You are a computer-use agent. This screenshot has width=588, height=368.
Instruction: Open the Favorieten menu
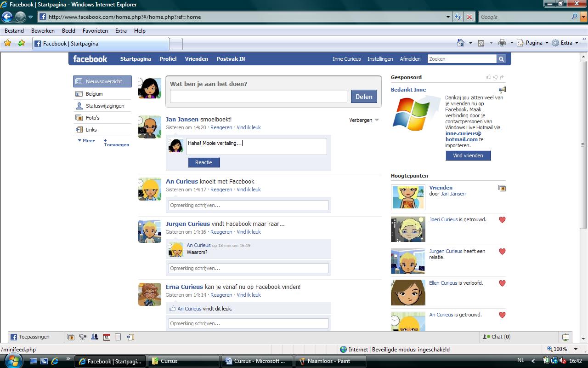pyautogui.click(x=95, y=31)
